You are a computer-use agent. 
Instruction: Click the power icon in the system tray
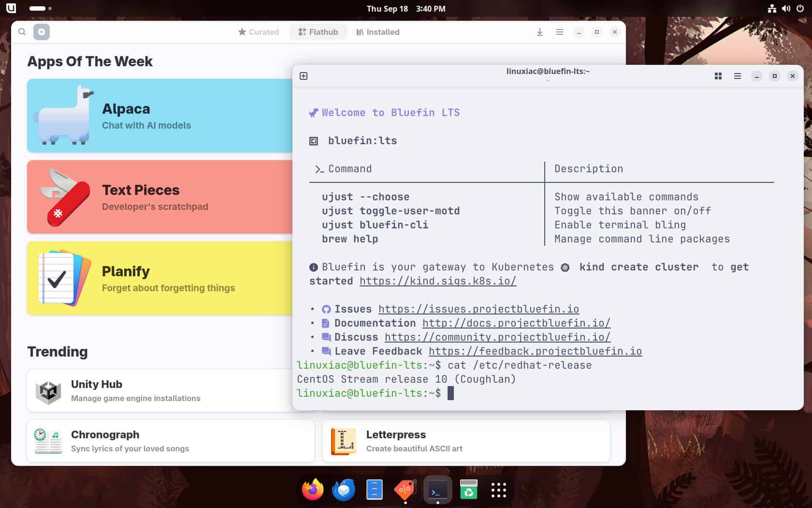pos(801,8)
